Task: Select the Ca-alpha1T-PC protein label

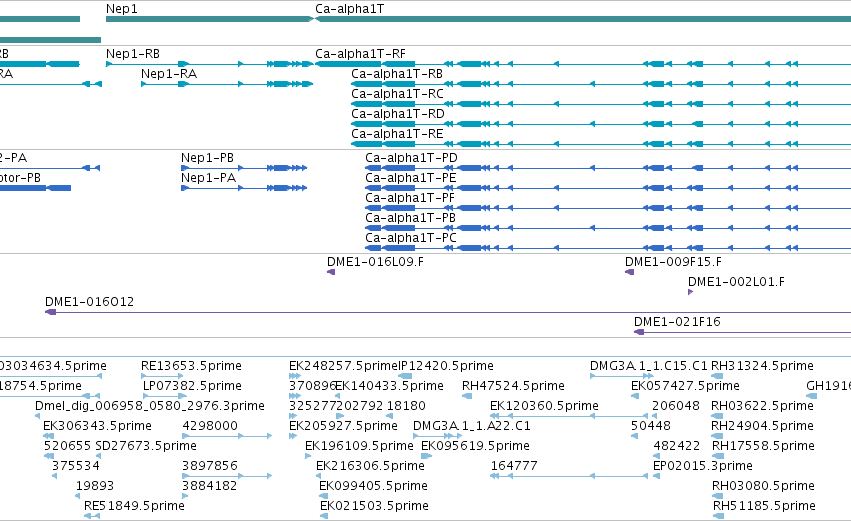Action: point(411,238)
